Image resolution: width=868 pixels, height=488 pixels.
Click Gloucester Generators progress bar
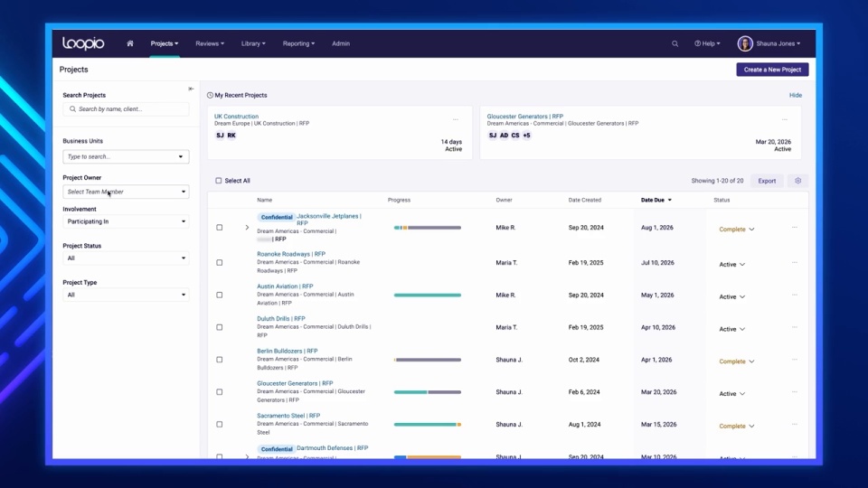428,391
